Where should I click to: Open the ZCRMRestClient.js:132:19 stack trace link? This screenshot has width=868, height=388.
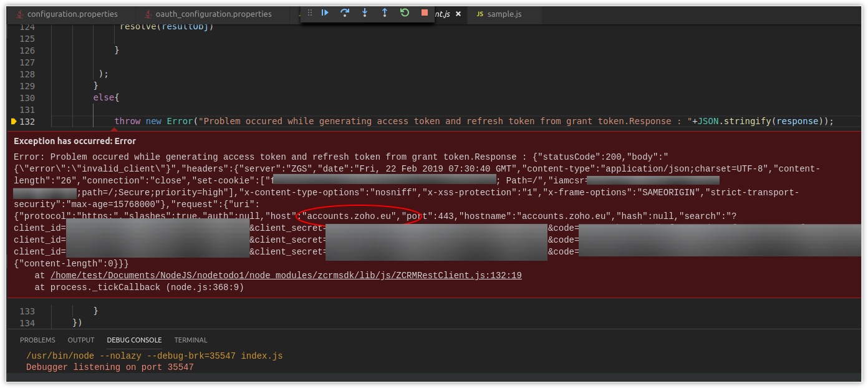[286, 275]
